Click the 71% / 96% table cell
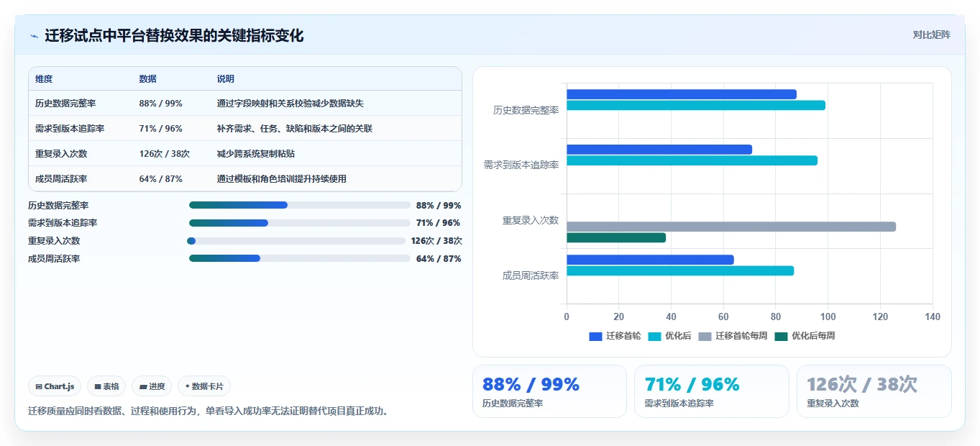Image resolution: width=980 pixels, height=446 pixels. tap(160, 128)
